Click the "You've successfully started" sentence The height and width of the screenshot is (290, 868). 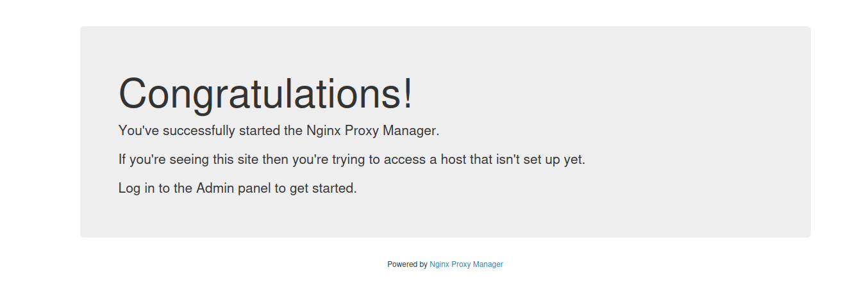pos(279,131)
